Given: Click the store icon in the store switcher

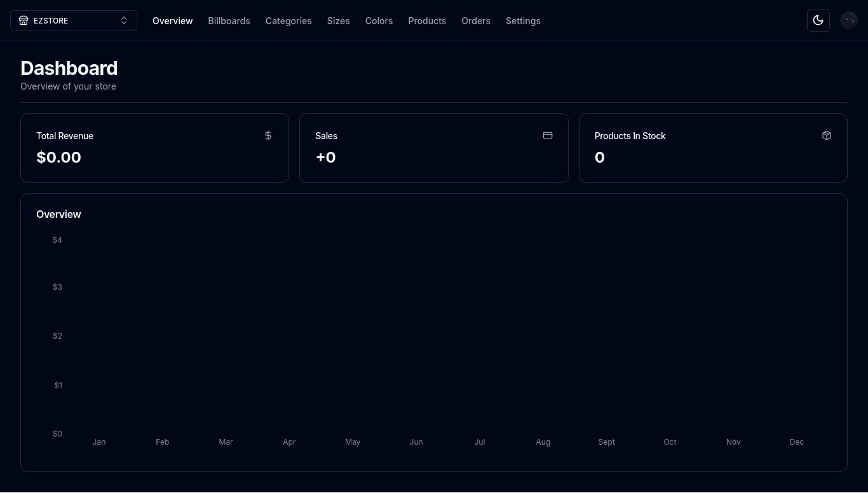Looking at the screenshot, I should pos(24,20).
